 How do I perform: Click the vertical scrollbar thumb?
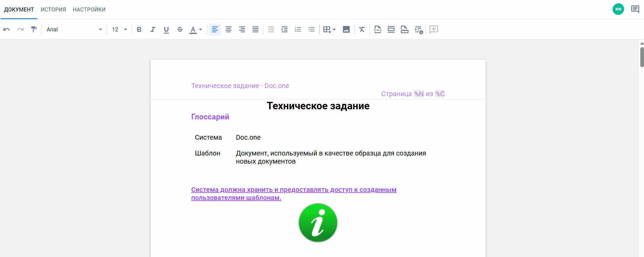642,57
